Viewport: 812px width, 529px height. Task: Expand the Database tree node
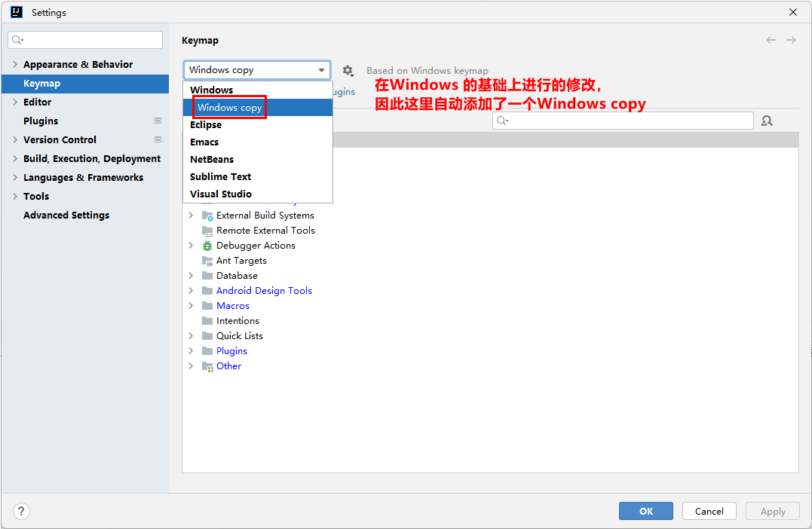(191, 275)
